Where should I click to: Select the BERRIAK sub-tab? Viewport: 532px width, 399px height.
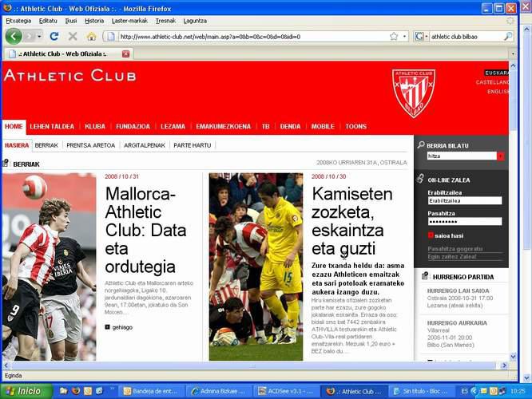click(x=46, y=145)
